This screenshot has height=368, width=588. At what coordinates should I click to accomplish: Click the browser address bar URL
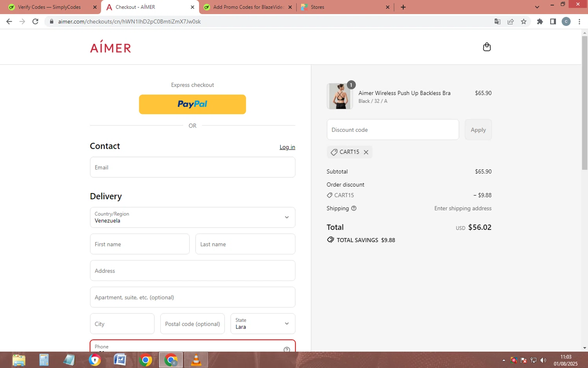tap(129, 22)
